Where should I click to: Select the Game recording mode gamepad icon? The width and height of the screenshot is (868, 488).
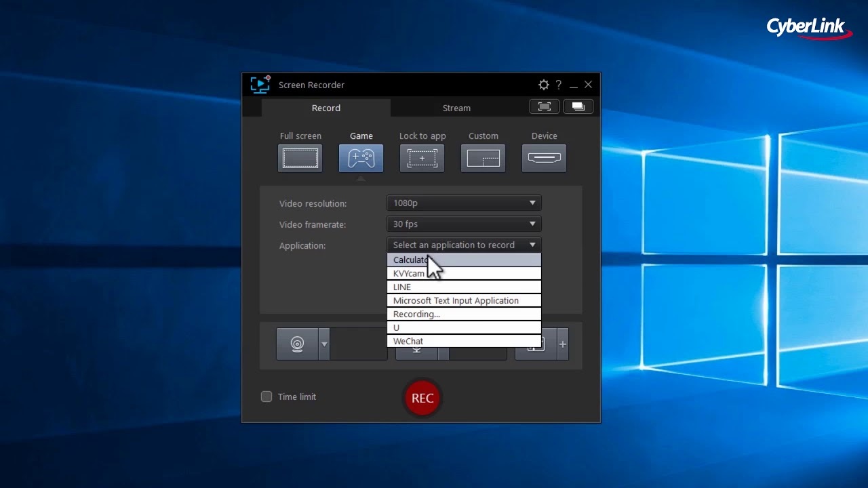[x=361, y=159]
